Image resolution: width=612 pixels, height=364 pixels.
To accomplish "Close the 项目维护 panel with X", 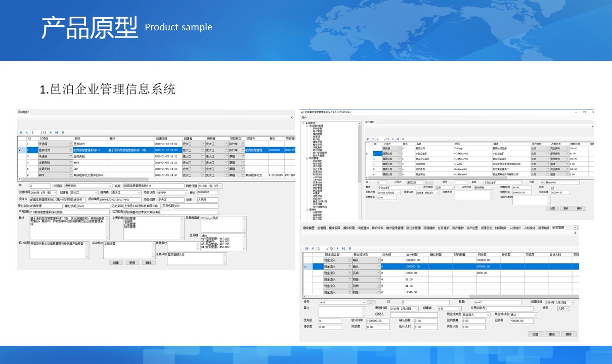I will click(x=292, y=117).
